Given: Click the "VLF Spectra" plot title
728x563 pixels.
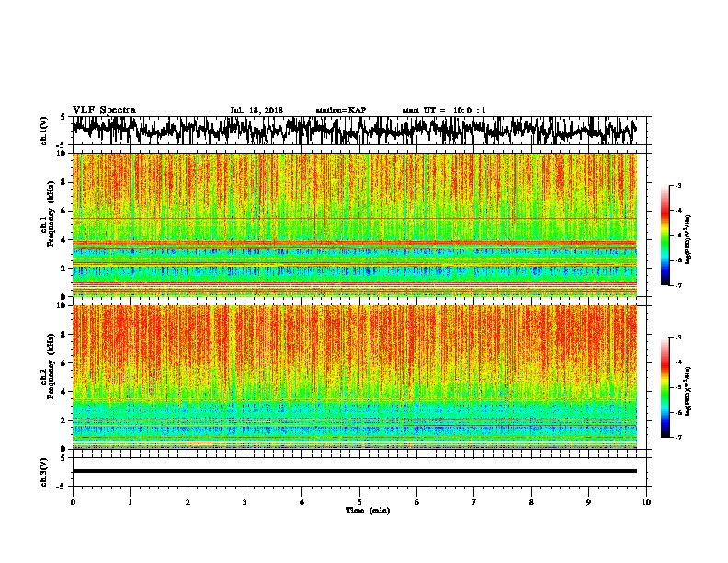Looking at the screenshot, I should click(x=104, y=110).
